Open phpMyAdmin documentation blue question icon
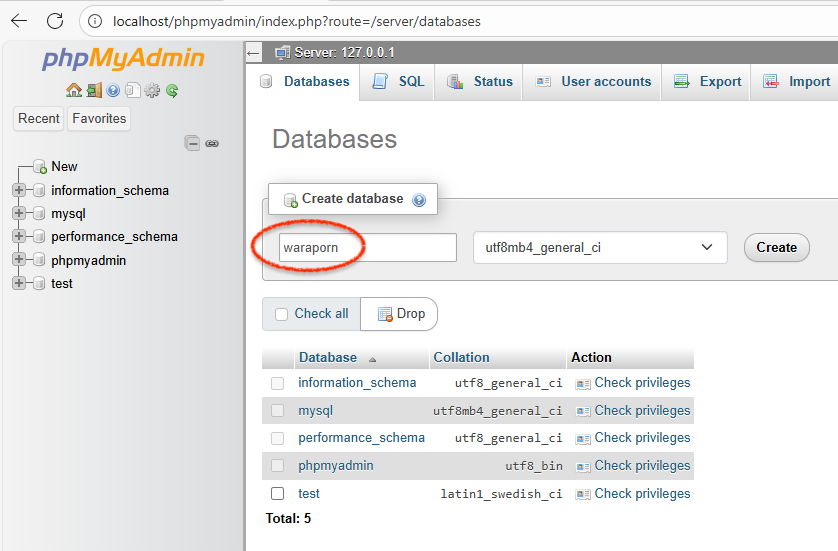Viewport: 838px width, 551px height. tap(113, 90)
